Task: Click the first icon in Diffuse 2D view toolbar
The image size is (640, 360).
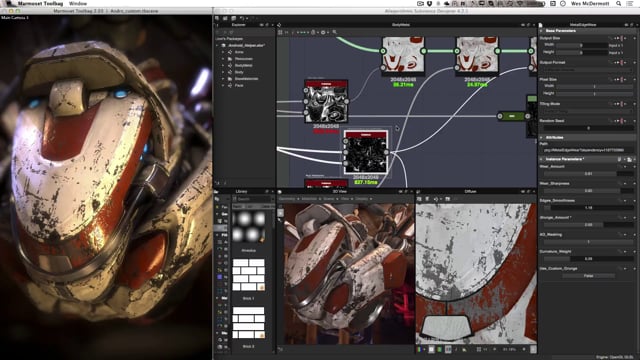Action: point(420,199)
